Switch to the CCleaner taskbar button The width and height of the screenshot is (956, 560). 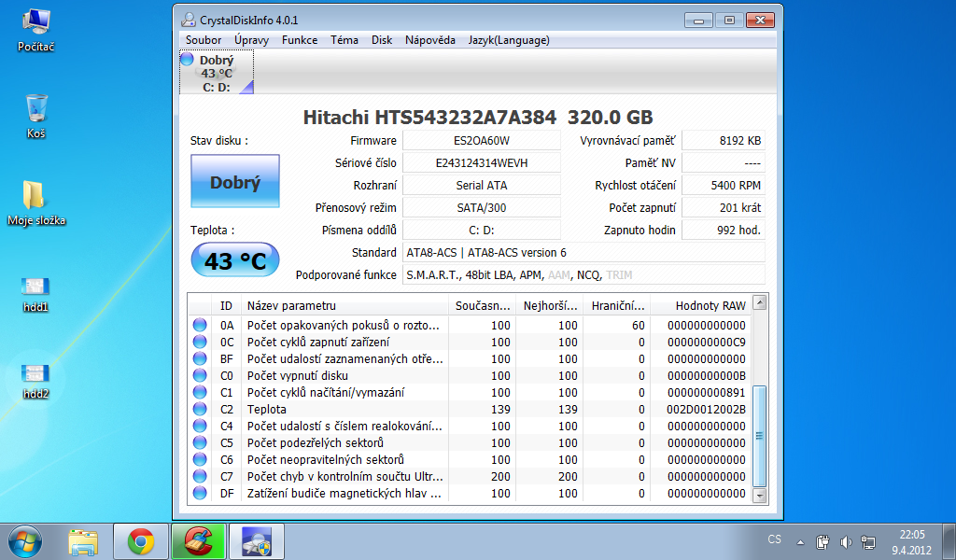coord(199,541)
